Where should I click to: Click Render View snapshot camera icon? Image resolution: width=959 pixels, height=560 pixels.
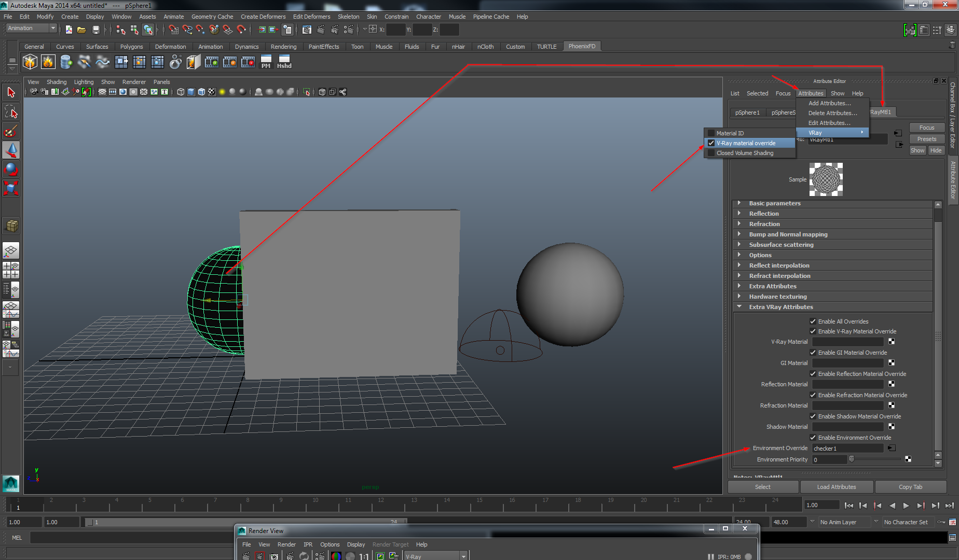tap(274, 556)
